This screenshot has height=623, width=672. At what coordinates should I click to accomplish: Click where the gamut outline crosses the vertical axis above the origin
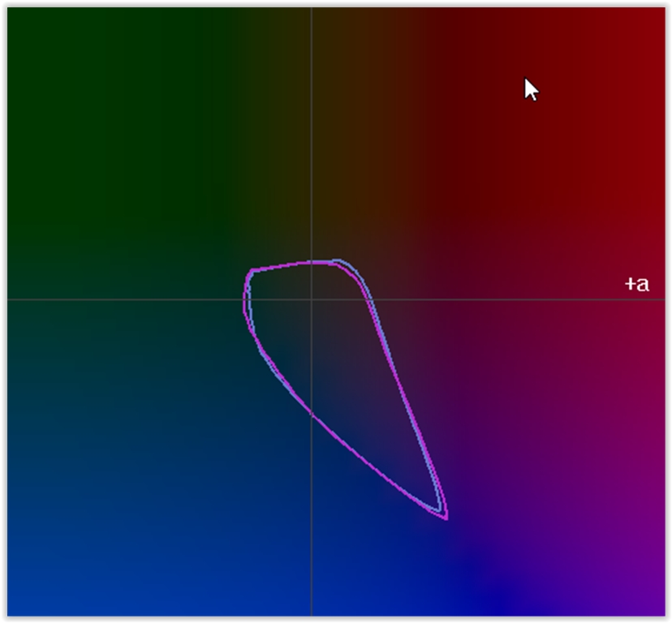pyautogui.click(x=312, y=262)
